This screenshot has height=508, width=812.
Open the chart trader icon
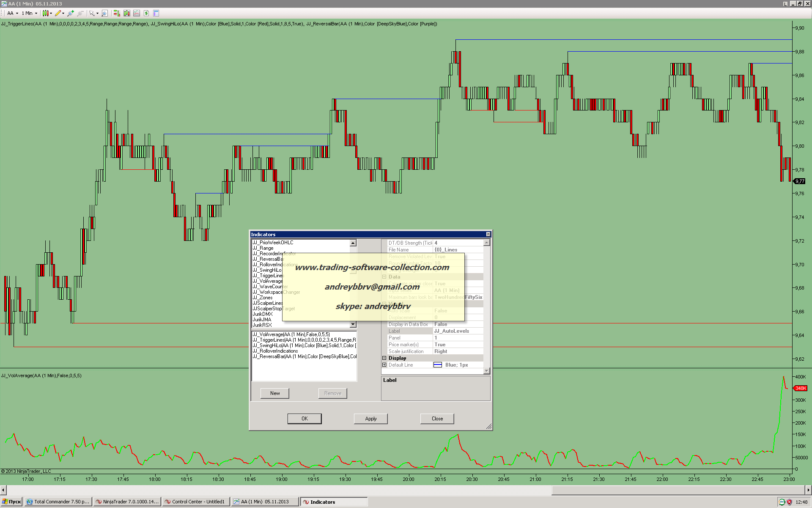(117, 13)
